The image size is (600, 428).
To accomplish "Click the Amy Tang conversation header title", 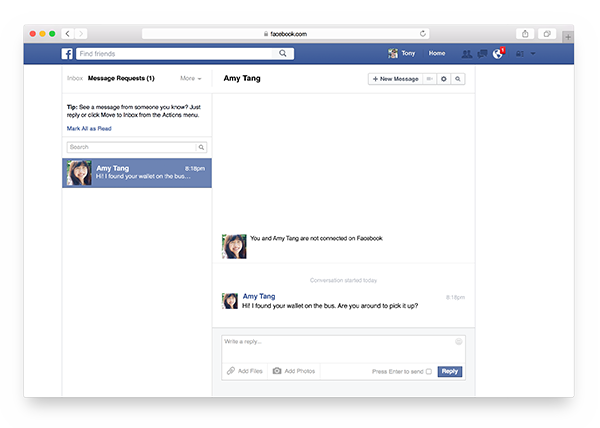I will click(242, 78).
